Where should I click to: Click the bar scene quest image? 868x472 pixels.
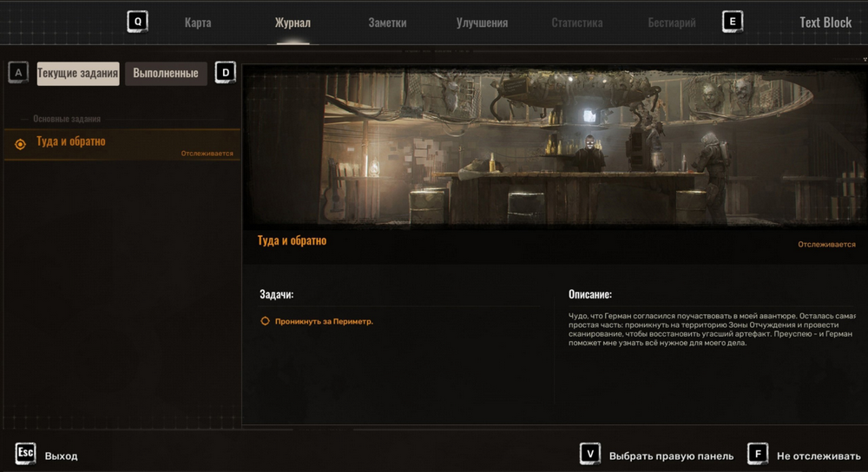click(556, 147)
